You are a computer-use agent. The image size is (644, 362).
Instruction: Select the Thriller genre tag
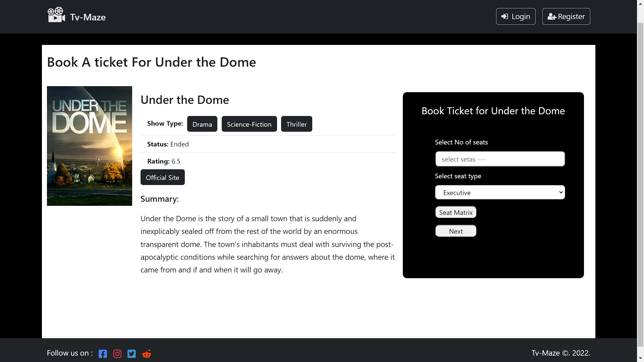(296, 124)
